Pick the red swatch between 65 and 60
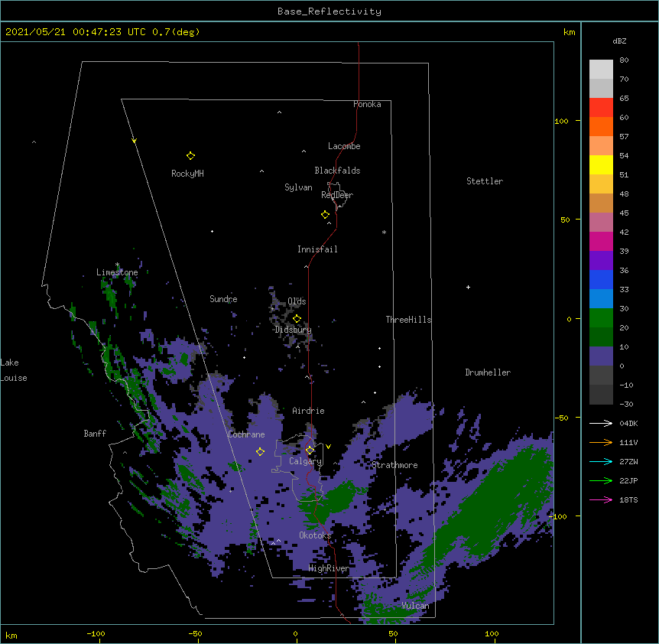Viewport: 659px width, 644px height. click(x=601, y=107)
